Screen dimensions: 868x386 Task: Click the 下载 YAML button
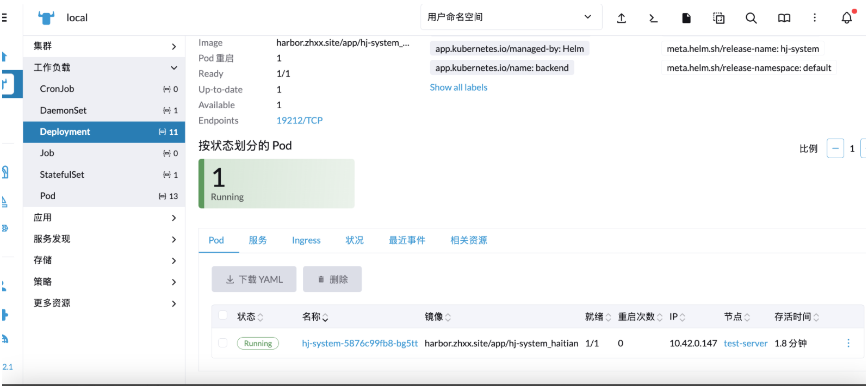(254, 279)
